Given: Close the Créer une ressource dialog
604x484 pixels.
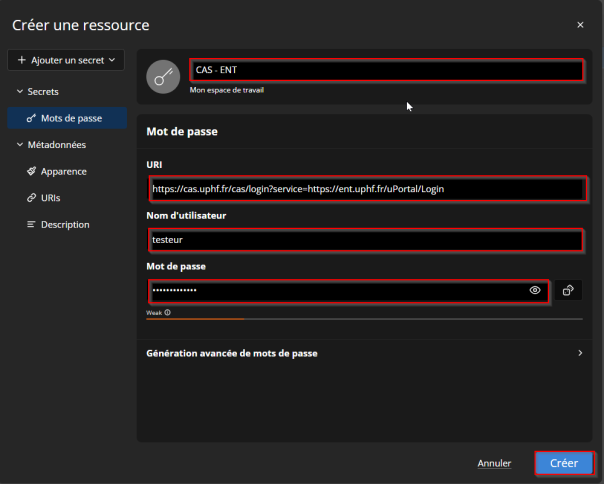Looking at the screenshot, I should click(580, 24).
